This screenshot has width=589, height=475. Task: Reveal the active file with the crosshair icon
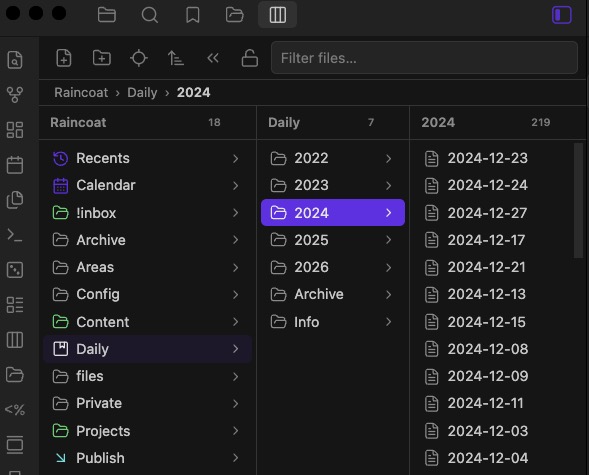(x=139, y=58)
